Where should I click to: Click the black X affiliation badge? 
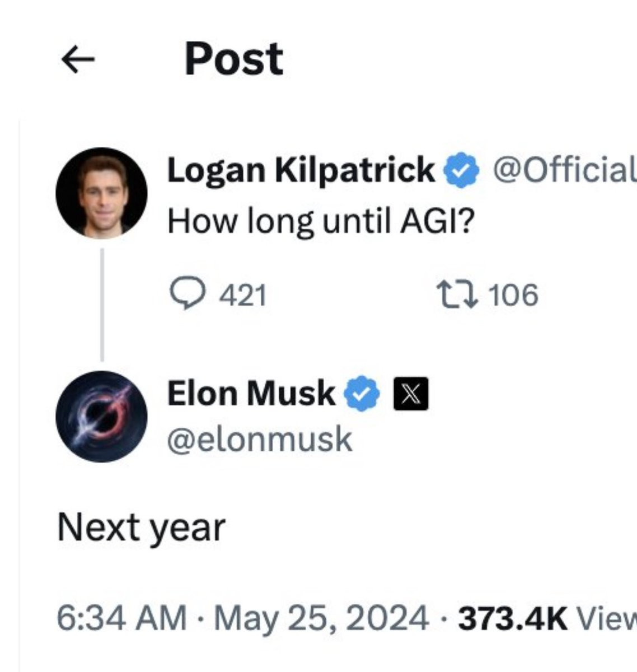[x=411, y=394]
